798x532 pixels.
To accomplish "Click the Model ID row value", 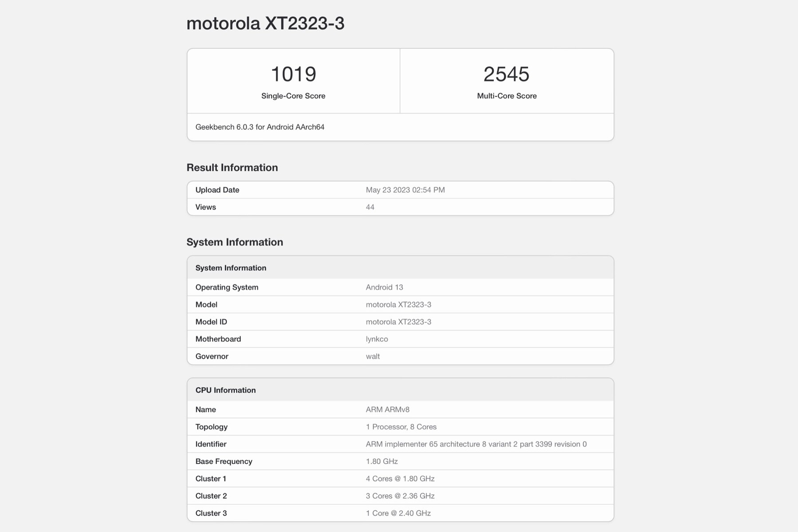I will (x=398, y=322).
